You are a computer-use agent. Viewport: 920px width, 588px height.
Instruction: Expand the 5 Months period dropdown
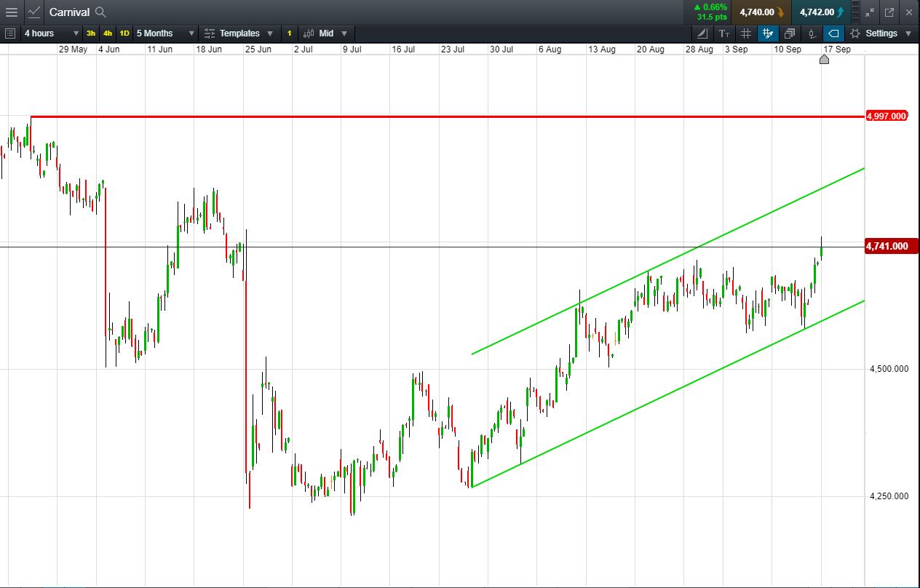click(x=165, y=33)
